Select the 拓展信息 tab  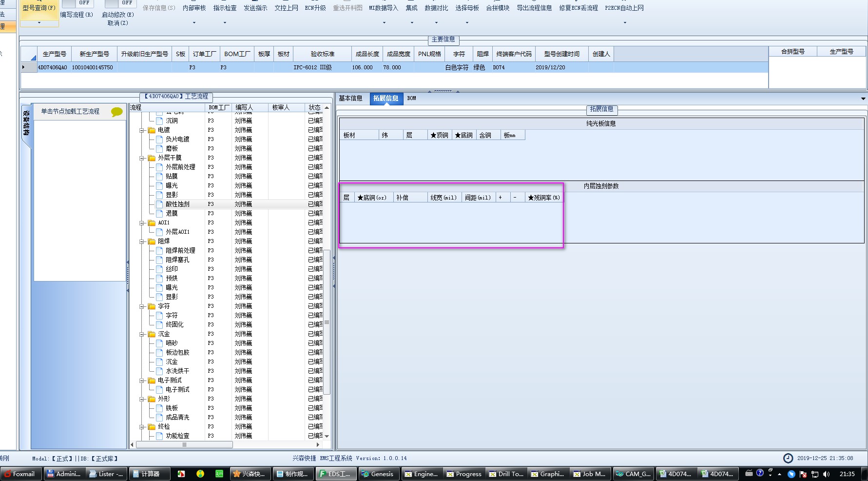(386, 98)
